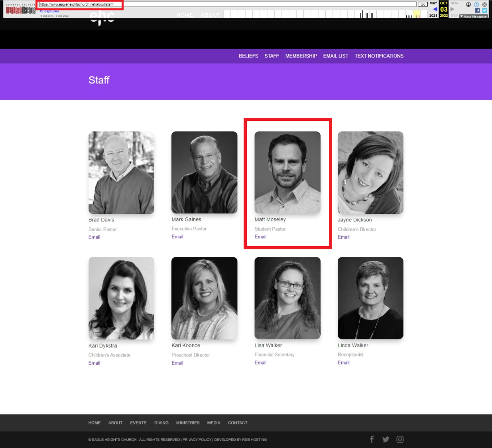Email Student Pastor Matt Moseley
492x448 pixels.
coord(260,237)
